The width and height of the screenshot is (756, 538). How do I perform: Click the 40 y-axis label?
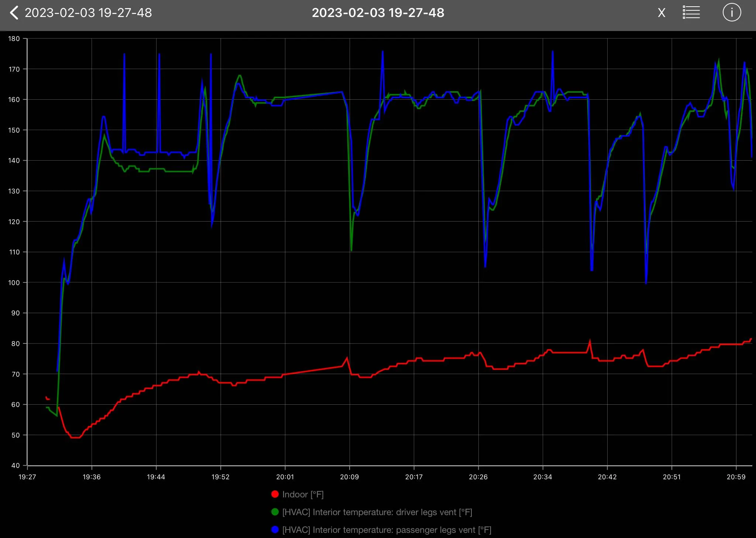point(16,466)
